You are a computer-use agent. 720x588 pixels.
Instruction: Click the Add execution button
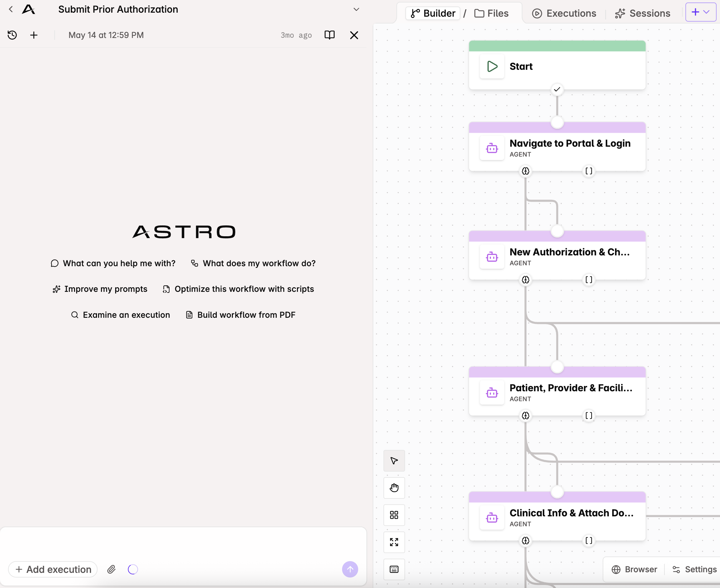(53, 569)
